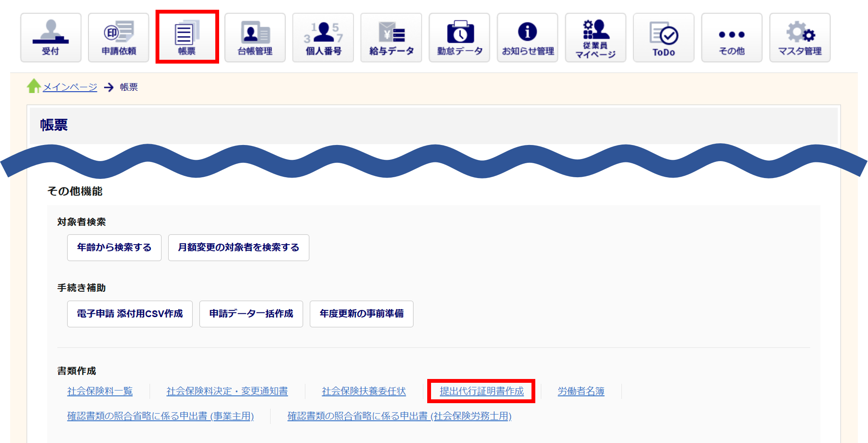The image size is (868, 443).
Task: Select the 帳票 documents icon
Action: [187, 38]
